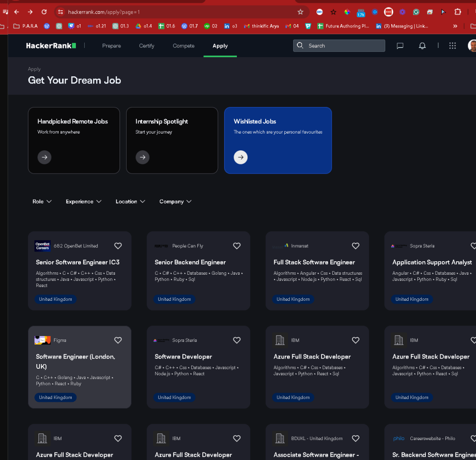Open the notifications bell

coord(422,46)
